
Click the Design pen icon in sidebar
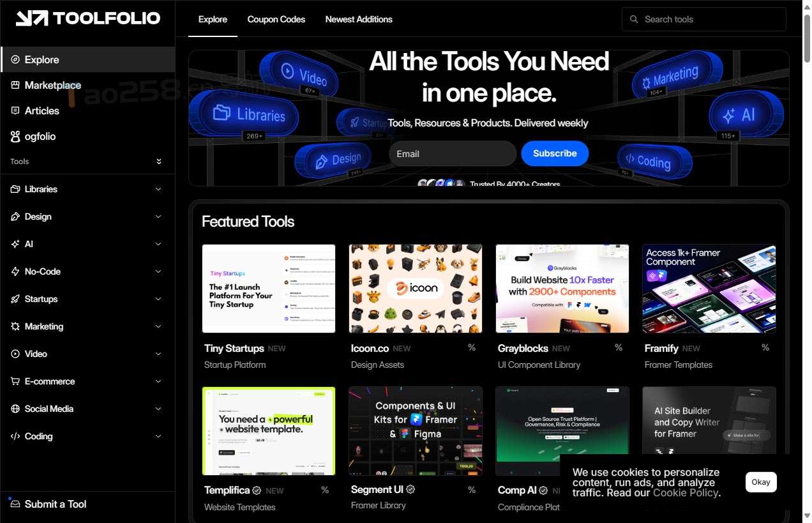point(15,216)
